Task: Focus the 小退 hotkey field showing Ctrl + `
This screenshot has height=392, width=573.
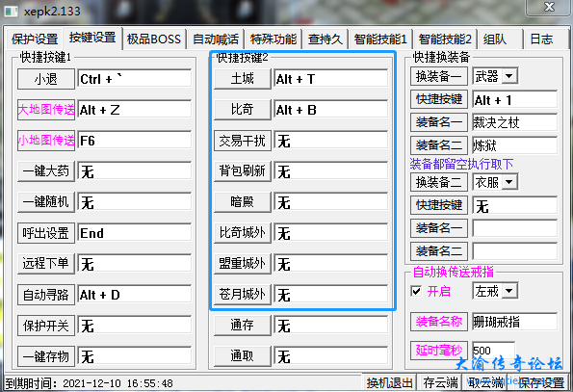Action: click(x=135, y=79)
